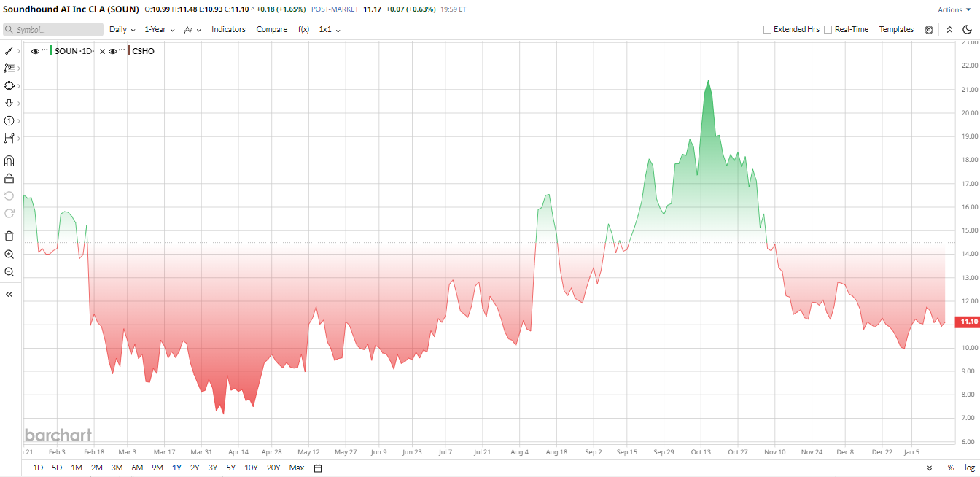Image resolution: width=980 pixels, height=477 pixels.
Task: Select the 5D time range
Action: 57,468
